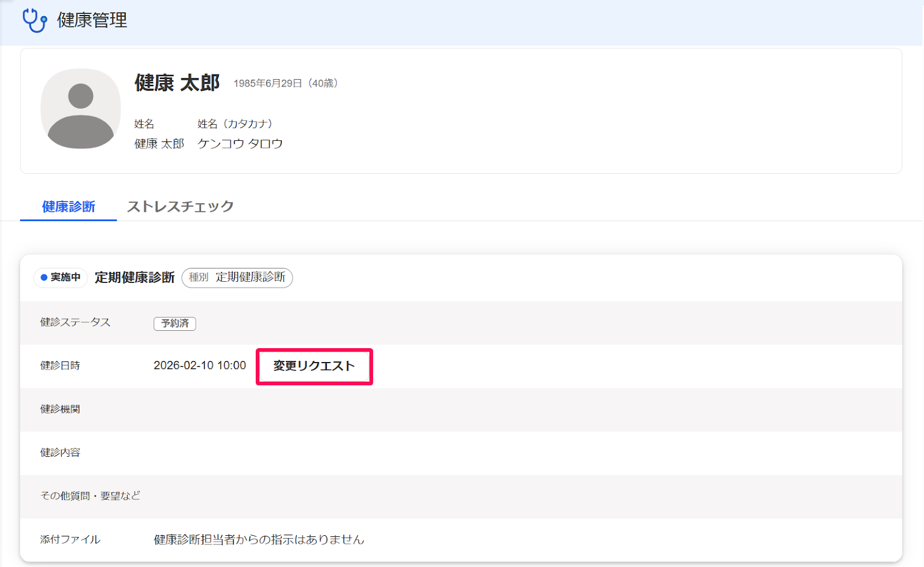The height and width of the screenshot is (567, 924).
Task: Open the user avatar profile picture
Action: coord(81,109)
